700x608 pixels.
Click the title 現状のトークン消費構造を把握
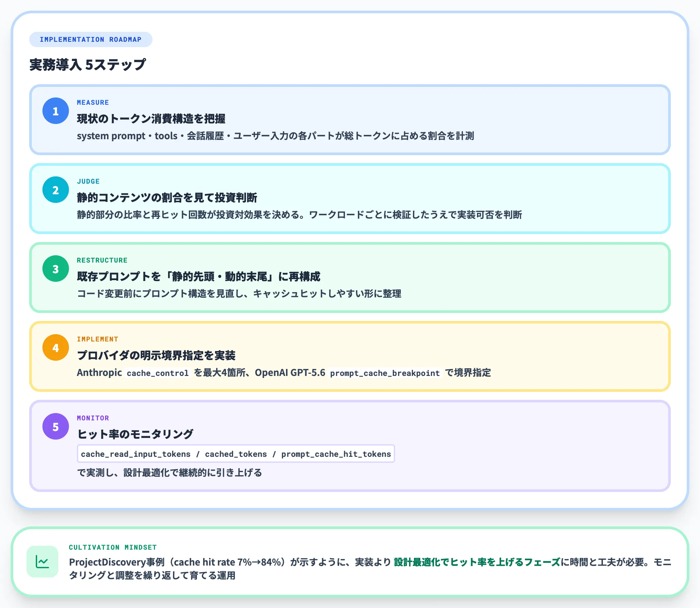151,119
